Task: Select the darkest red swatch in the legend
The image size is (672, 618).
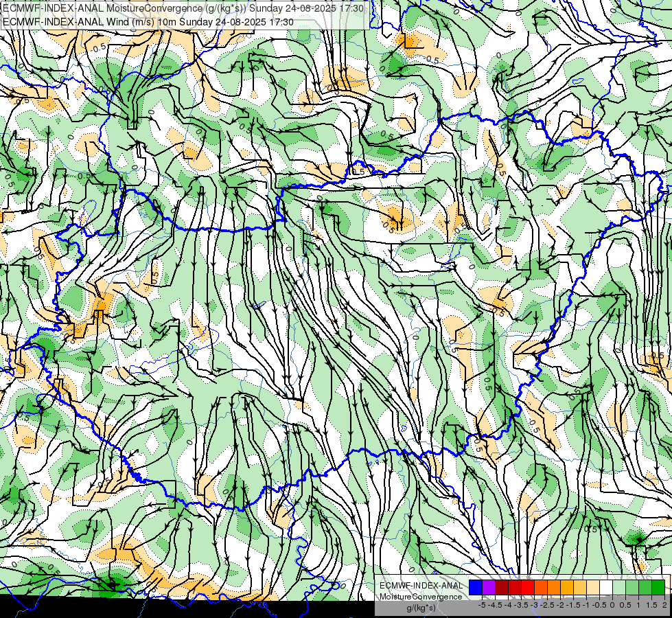Action: 502,588
